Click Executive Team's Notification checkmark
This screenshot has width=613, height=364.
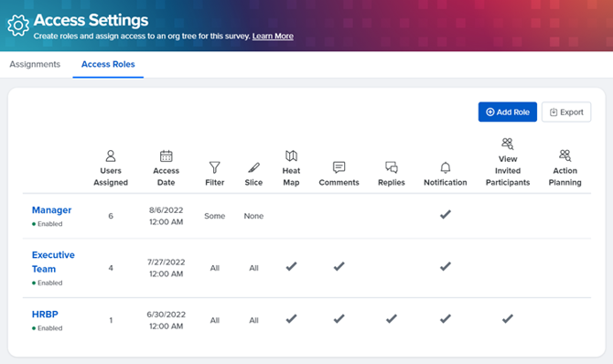(446, 267)
